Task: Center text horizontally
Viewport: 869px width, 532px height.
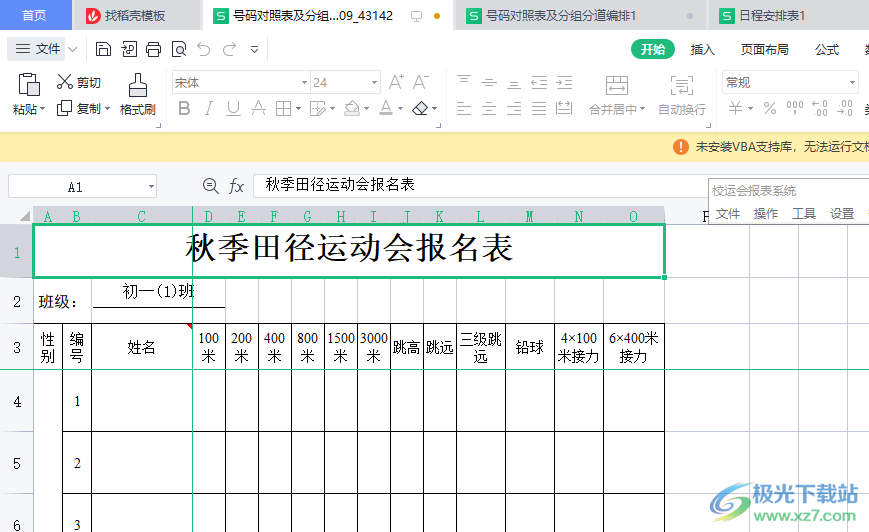Action: (x=489, y=108)
